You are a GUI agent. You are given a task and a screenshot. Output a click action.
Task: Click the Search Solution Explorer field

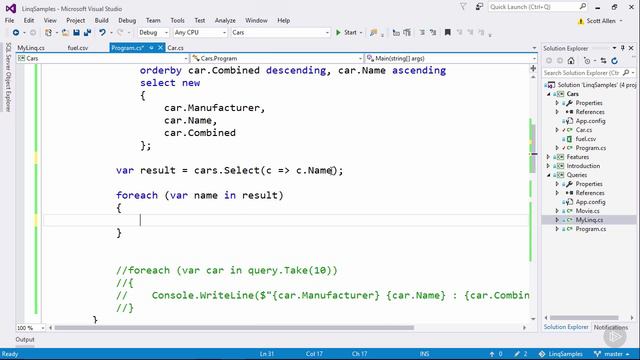582,73
